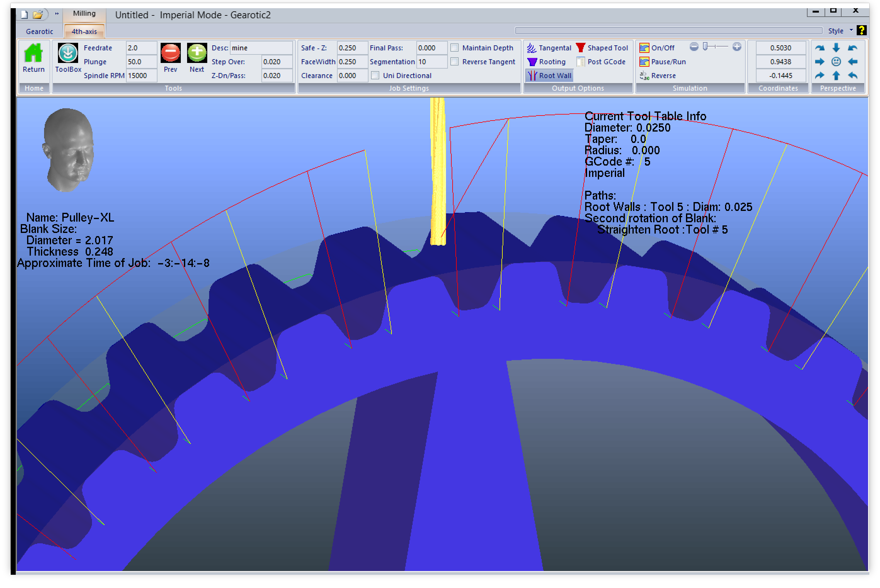The height and width of the screenshot is (588, 880).
Task: Check the Reverse Tangent option
Action: click(x=454, y=62)
